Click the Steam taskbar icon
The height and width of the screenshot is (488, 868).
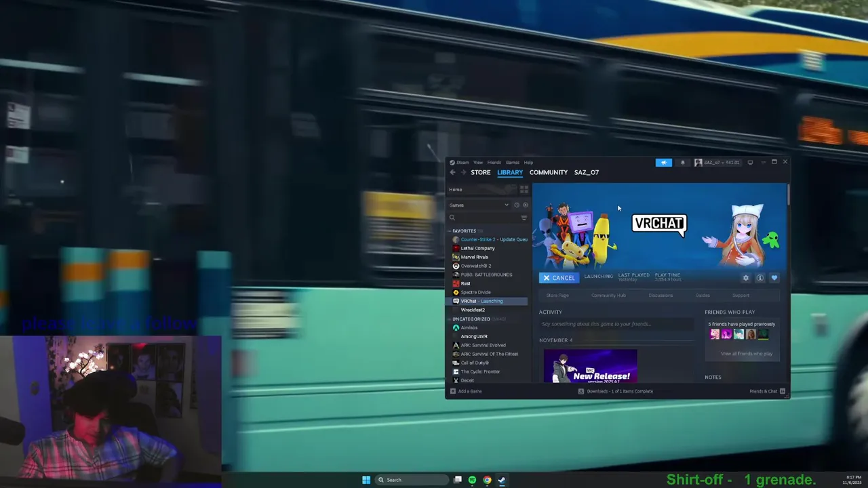pos(502,480)
